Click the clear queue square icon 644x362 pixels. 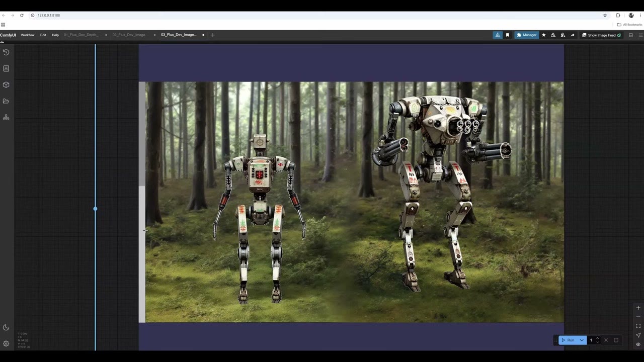coord(616,340)
